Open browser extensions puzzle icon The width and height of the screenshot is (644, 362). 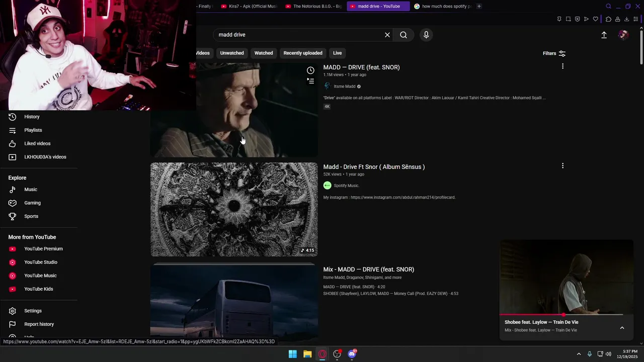coord(608,19)
